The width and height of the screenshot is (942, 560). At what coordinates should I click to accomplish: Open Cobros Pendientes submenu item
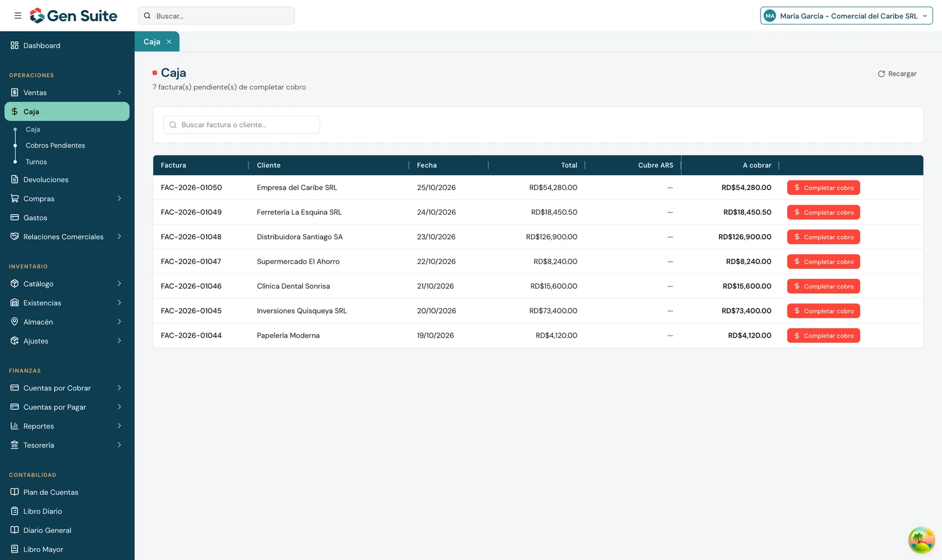click(55, 145)
